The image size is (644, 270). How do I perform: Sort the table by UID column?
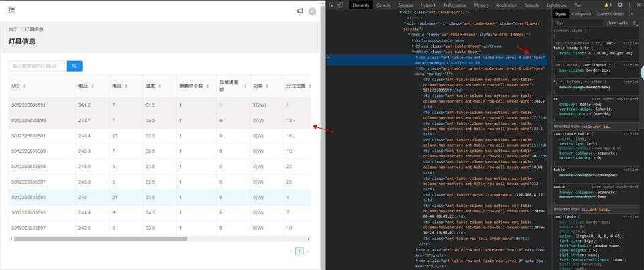(x=25, y=86)
